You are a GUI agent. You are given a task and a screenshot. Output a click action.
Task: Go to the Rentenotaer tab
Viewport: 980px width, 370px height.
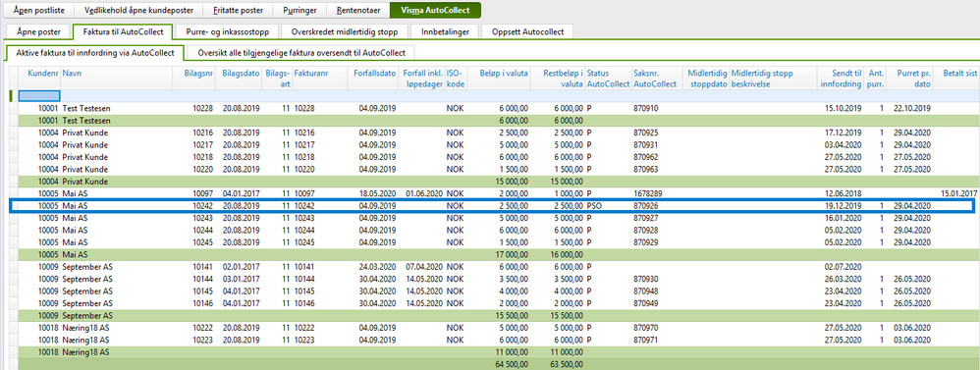357,11
